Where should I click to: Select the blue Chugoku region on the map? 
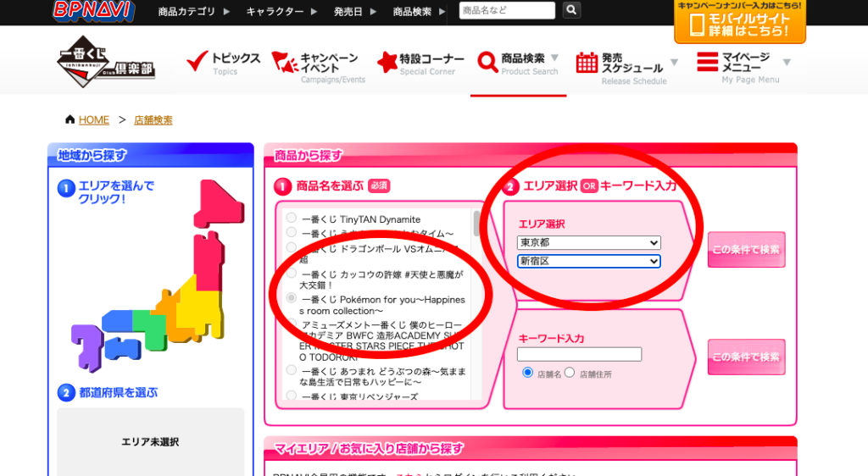117,321
